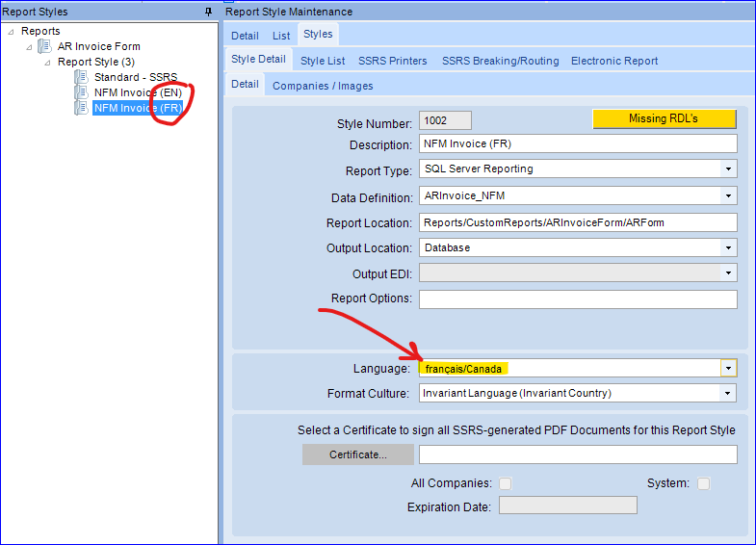
Task: Click the Invariant Language (Invariant Country) value
Action: click(x=517, y=393)
